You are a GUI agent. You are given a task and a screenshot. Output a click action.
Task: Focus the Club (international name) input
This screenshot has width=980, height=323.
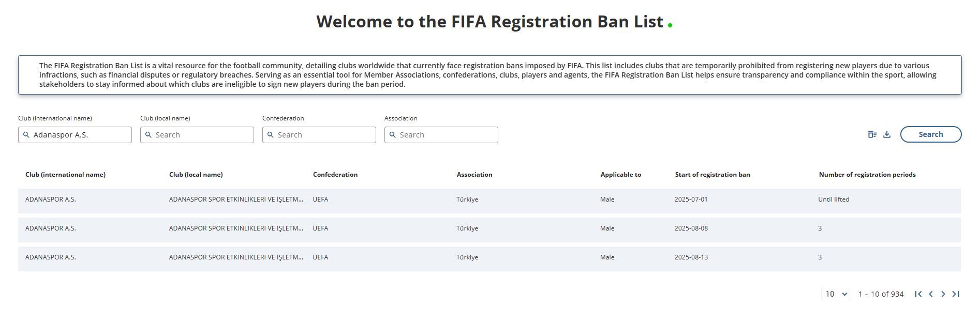tap(75, 135)
